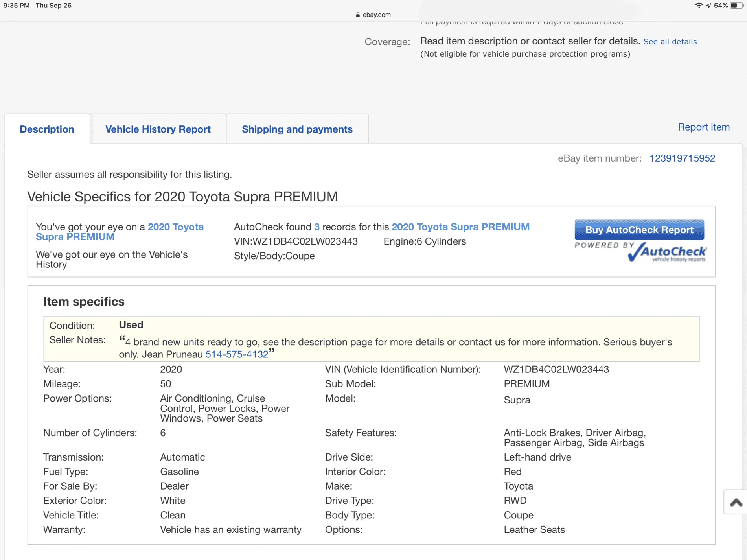Image resolution: width=747 pixels, height=560 pixels.
Task: Select the Make value Toyota
Action: (x=518, y=486)
